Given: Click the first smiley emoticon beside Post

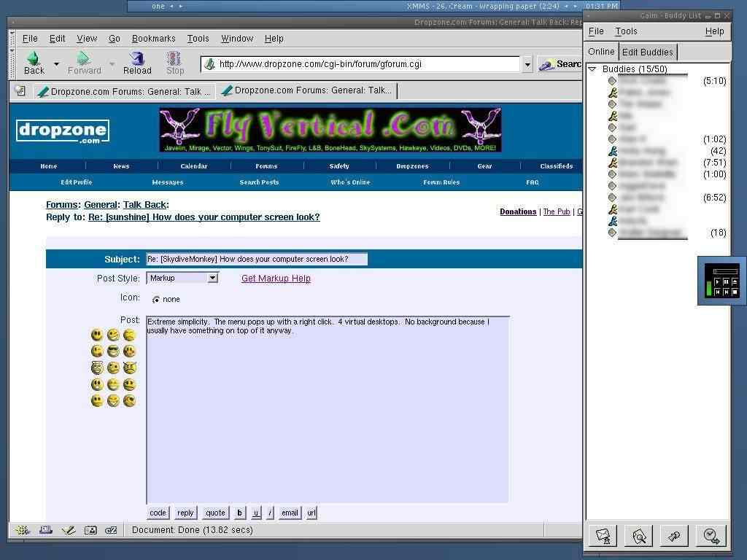Looking at the screenshot, I should [x=97, y=335].
